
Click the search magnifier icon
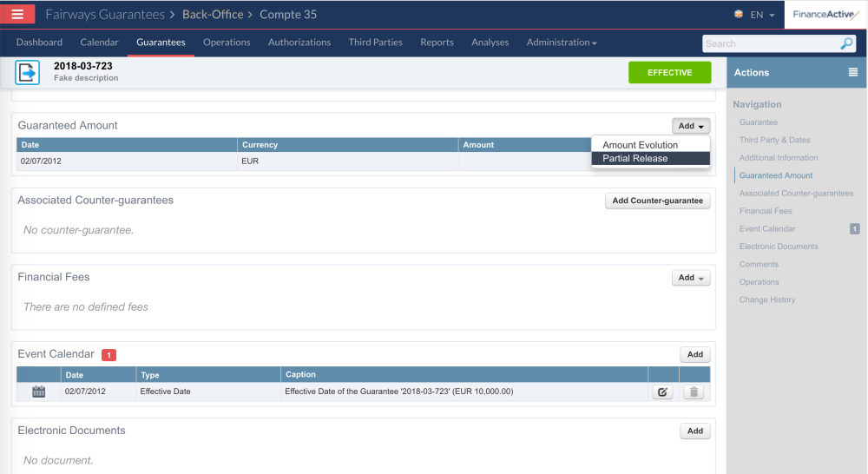point(846,43)
